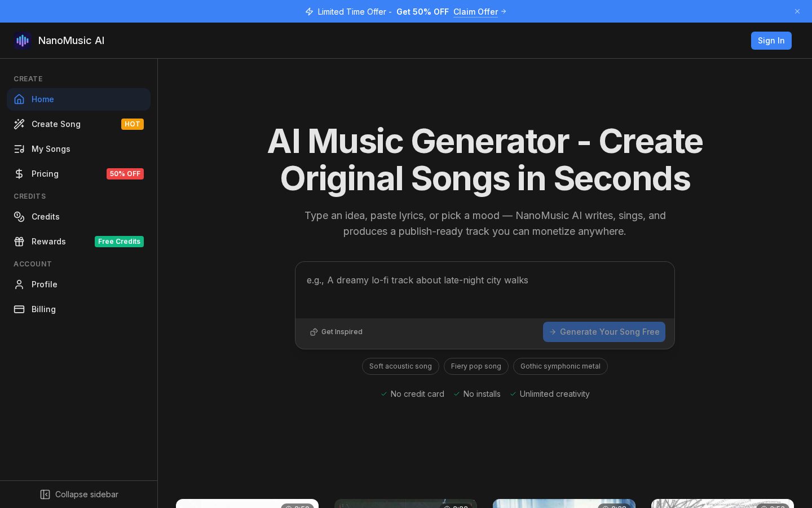Click the AI Music Generator headline

coord(485,160)
